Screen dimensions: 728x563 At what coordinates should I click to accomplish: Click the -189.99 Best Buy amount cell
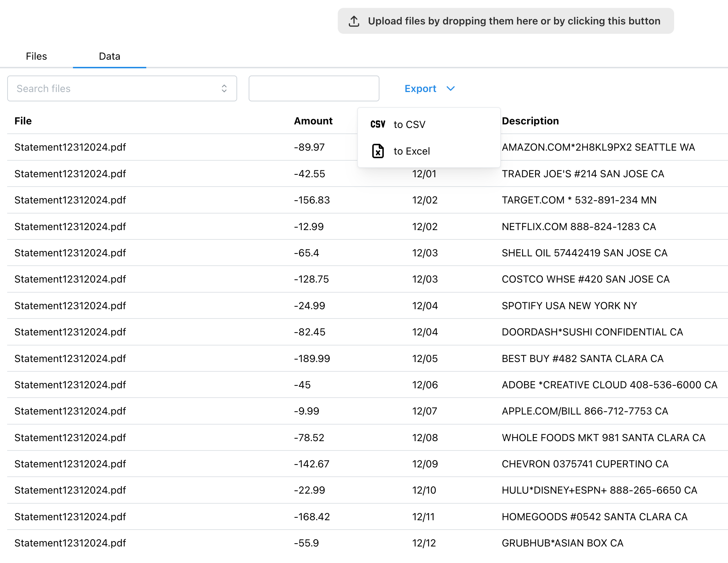(312, 358)
